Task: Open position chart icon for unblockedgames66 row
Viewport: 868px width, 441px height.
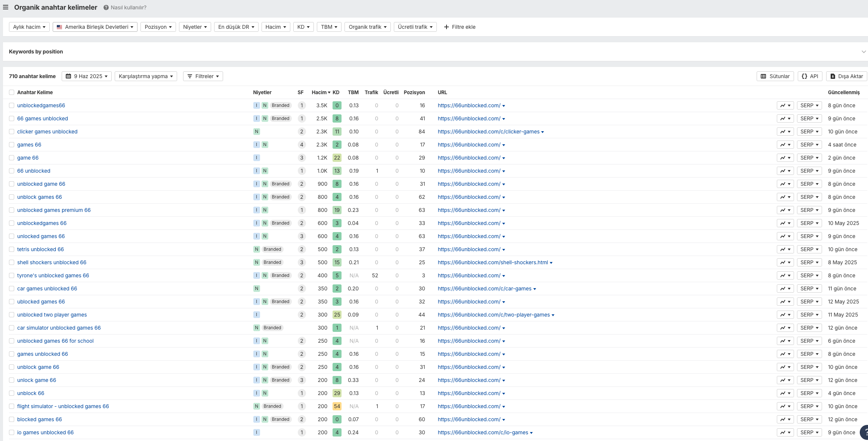Action: pos(785,105)
